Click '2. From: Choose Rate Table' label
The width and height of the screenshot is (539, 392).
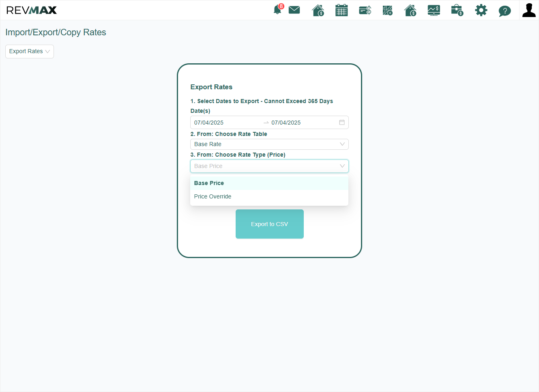point(229,134)
